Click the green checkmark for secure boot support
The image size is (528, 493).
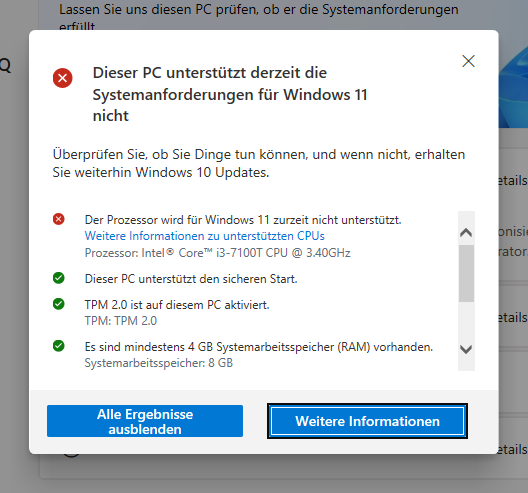59,278
